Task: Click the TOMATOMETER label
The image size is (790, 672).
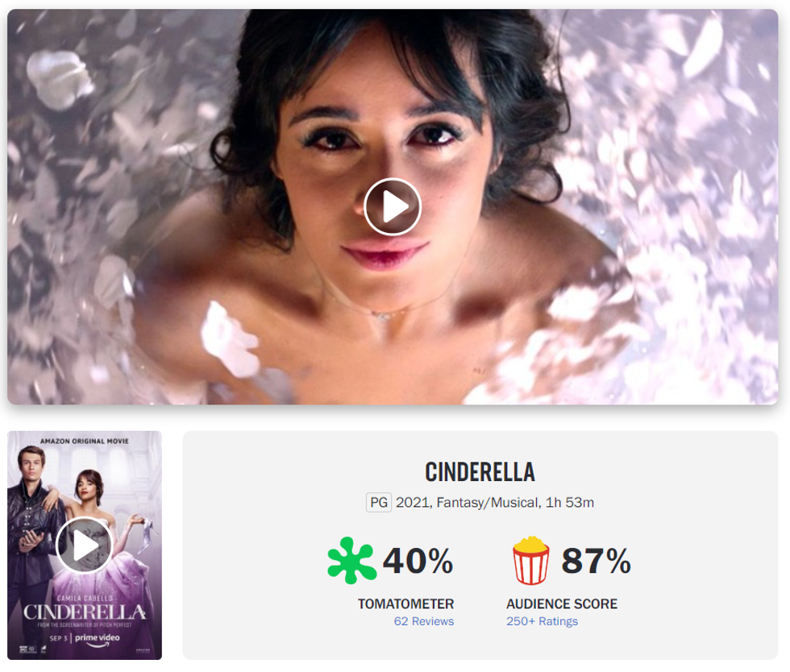Action: coord(406,604)
